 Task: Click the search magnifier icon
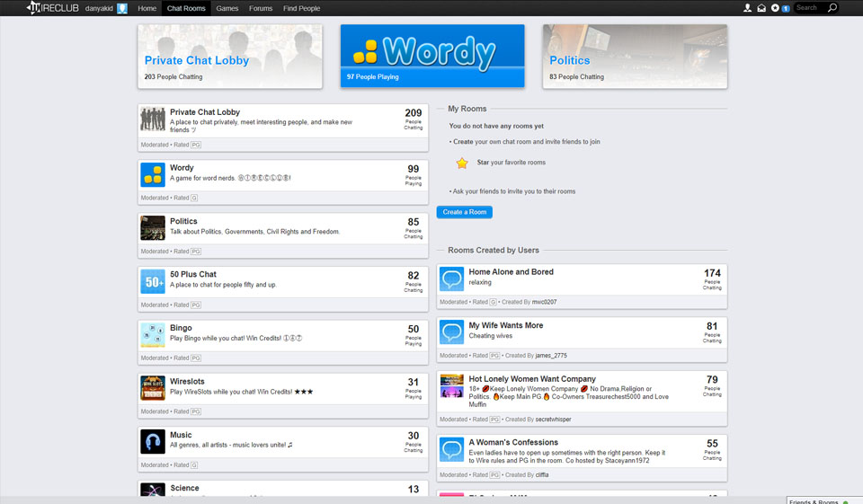pyautogui.click(x=832, y=8)
